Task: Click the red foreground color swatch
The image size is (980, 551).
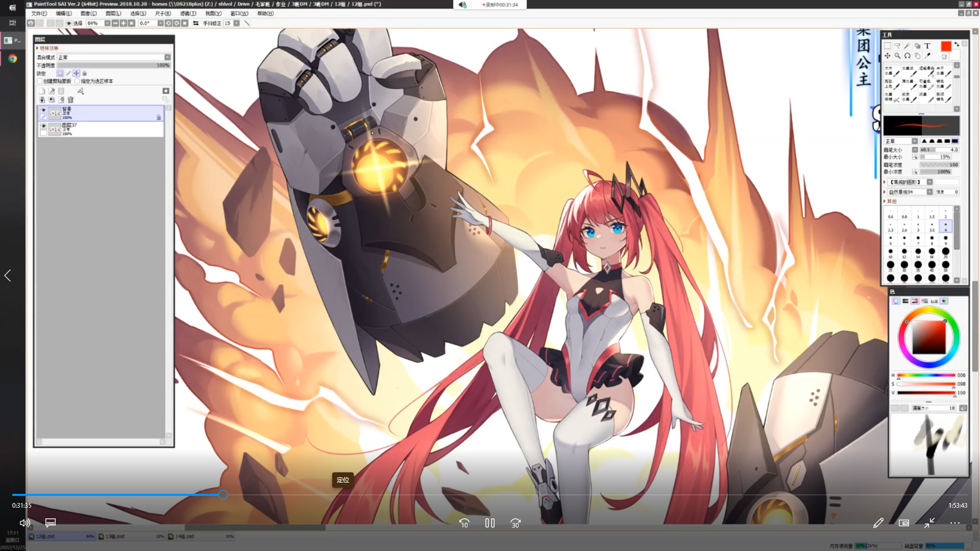Action: pyautogui.click(x=946, y=46)
